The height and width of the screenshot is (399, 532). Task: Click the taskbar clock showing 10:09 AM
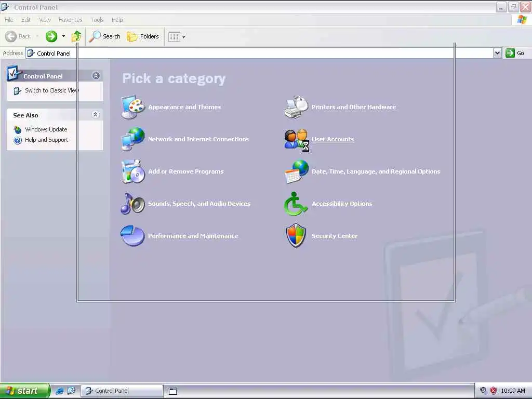tap(513, 391)
